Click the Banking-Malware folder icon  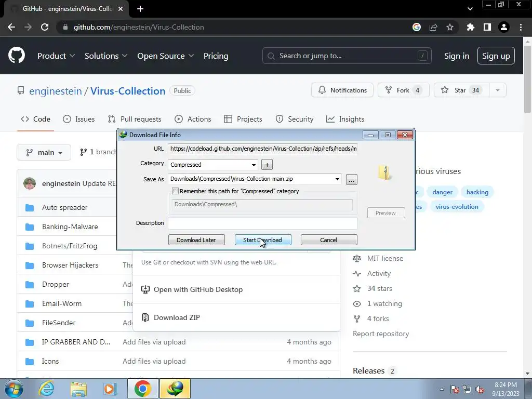(x=30, y=227)
